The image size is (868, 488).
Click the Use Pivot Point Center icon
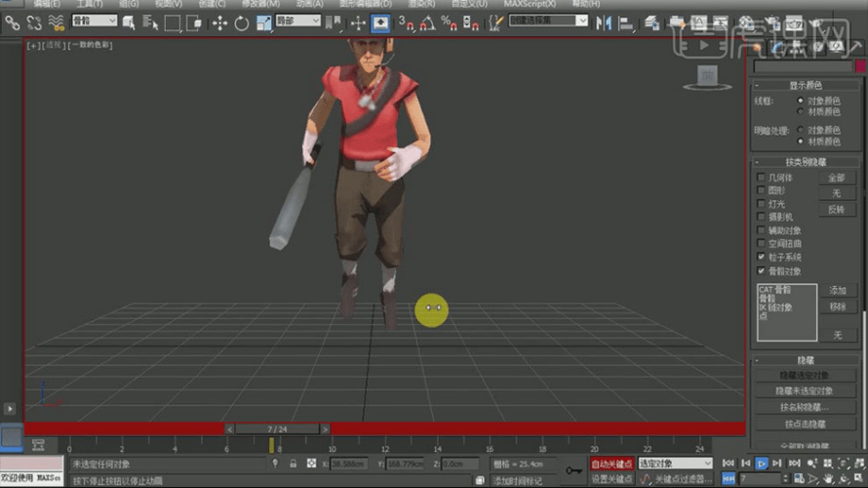click(334, 22)
